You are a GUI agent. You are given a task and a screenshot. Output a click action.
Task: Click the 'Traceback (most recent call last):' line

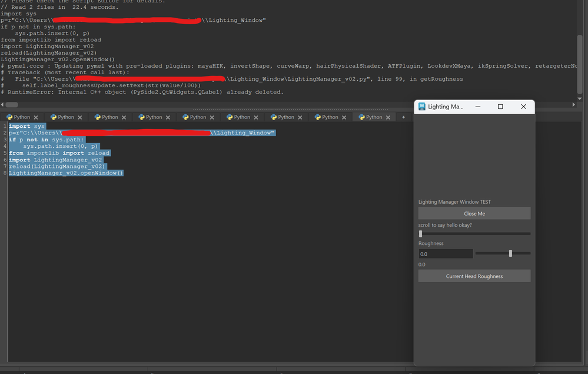pyautogui.click(x=65, y=72)
